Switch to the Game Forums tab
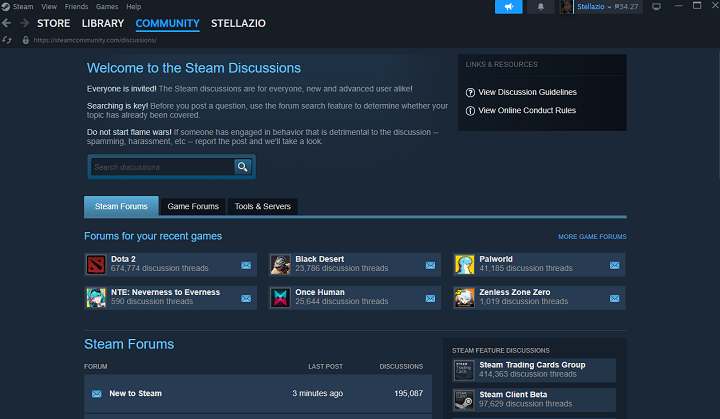Viewport: 720px width, 419px height. (x=193, y=206)
